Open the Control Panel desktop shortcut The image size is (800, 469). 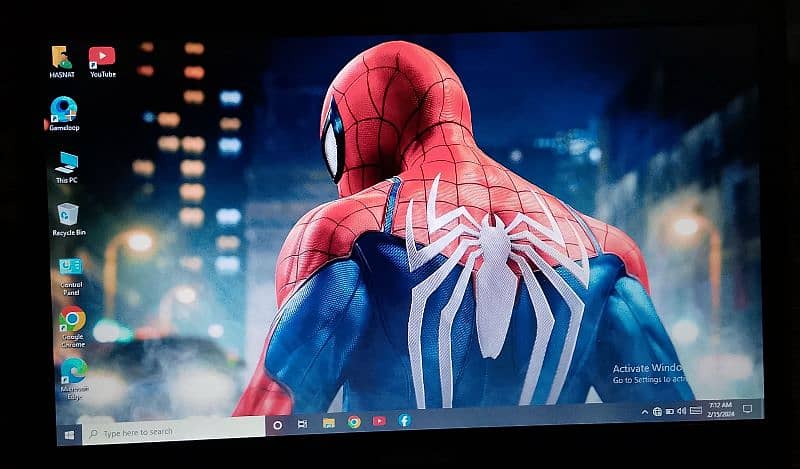coord(71,268)
